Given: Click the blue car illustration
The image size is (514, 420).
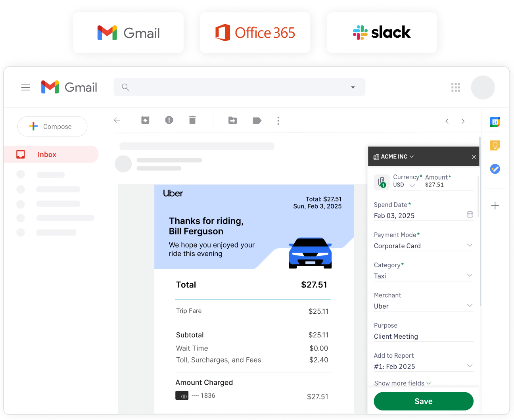Looking at the screenshot, I should pos(311,253).
